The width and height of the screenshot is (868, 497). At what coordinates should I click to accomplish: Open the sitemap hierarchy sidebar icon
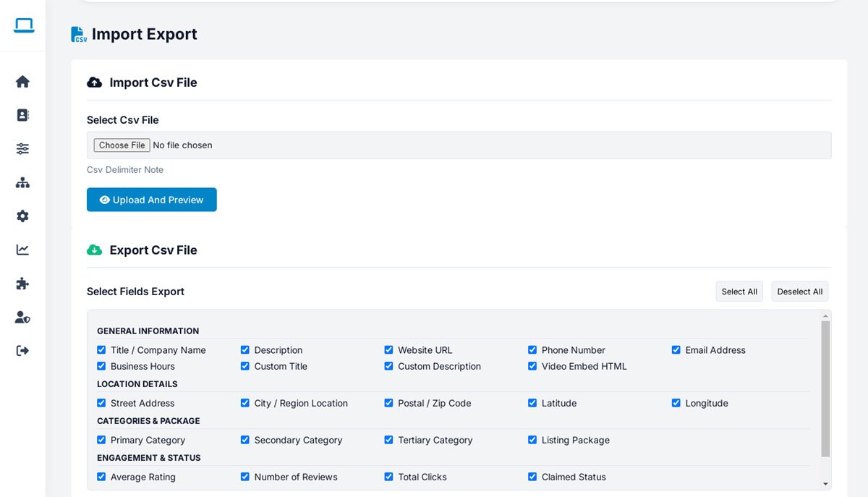click(22, 182)
